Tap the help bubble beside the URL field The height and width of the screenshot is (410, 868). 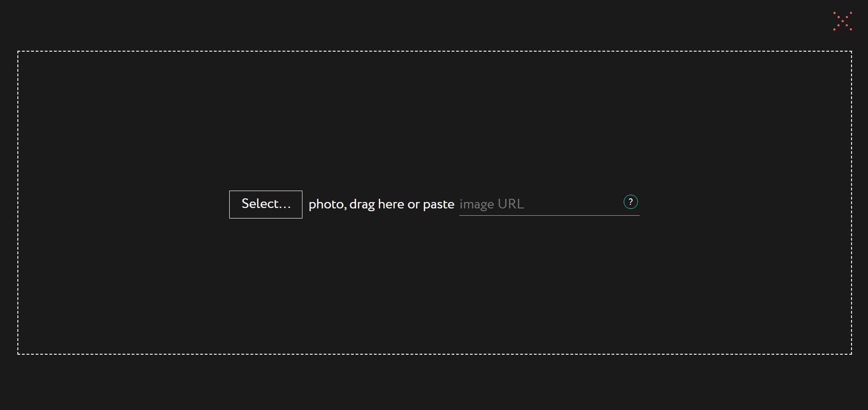(x=631, y=202)
